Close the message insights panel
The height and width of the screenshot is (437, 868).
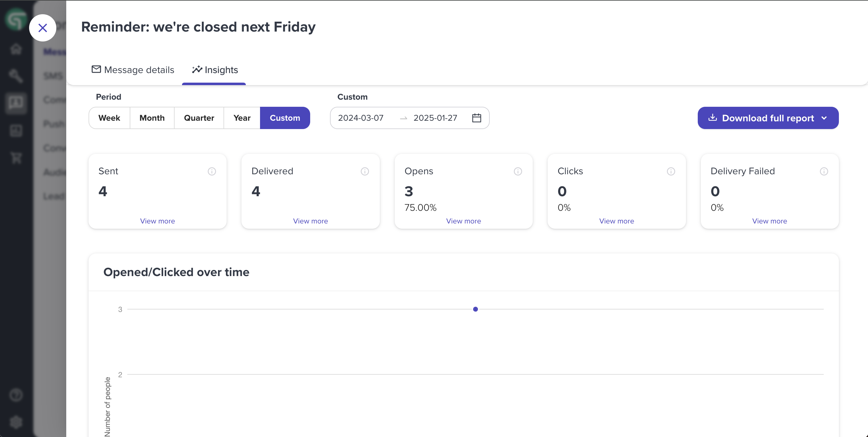click(x=42, y=28)
